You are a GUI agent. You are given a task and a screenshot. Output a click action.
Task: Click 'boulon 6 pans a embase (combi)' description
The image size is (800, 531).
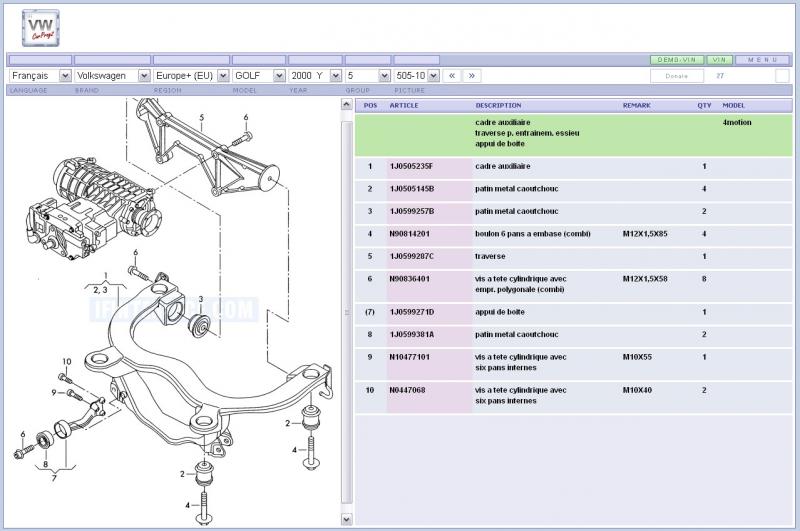[x=533, y=234]
